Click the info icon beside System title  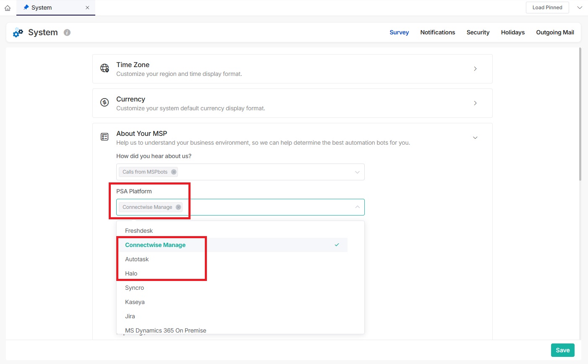[x=67, y=32]
